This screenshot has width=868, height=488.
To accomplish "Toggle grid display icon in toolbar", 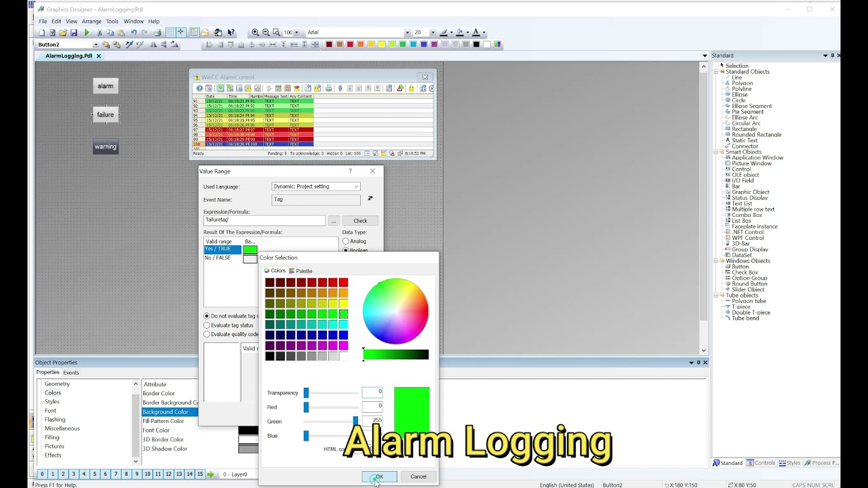I will (x=170, y=33).
